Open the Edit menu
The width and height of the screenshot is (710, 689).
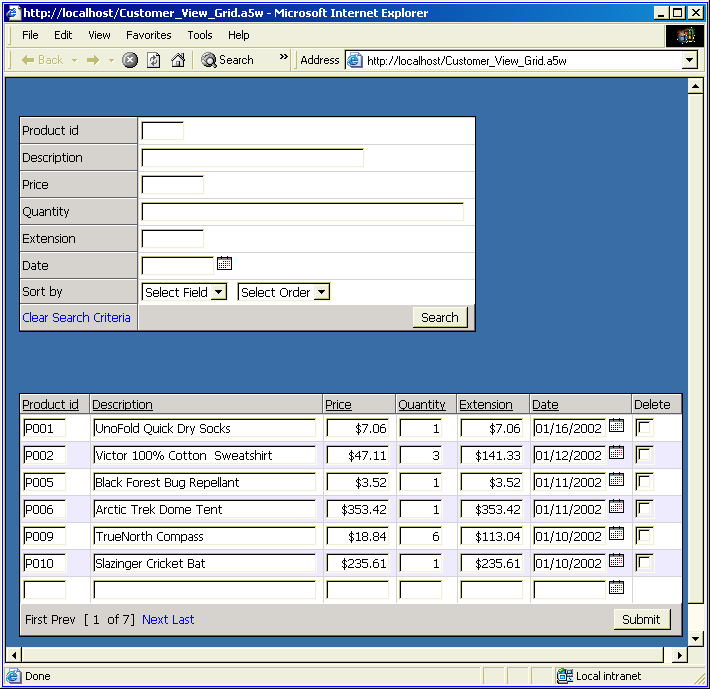coord(63,35)
